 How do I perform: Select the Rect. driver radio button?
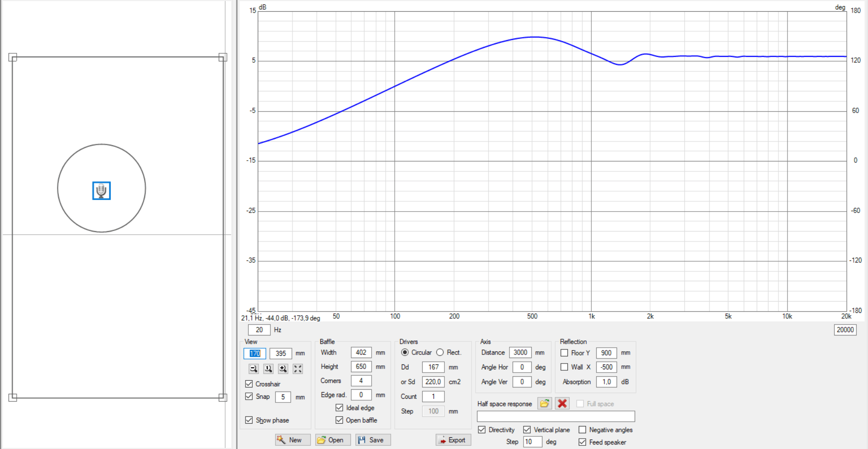440,352
